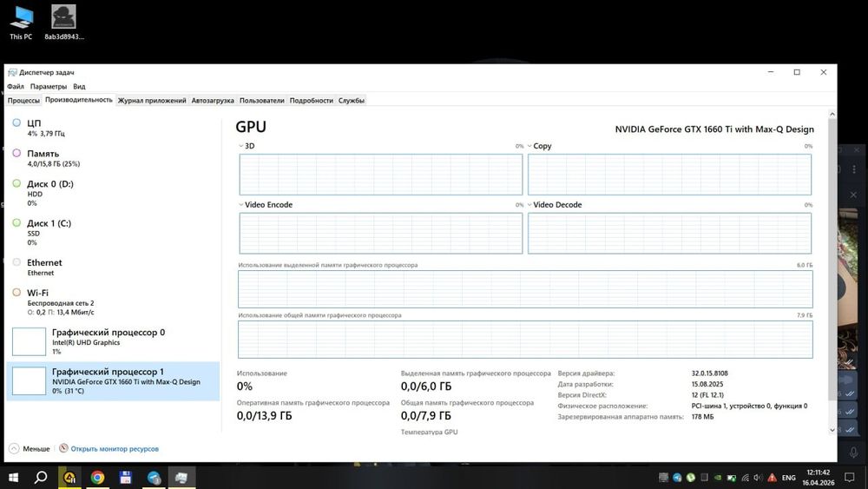Open the volume speaker tray icon
The image size is (868, 489).
click(x=758, y=478)
